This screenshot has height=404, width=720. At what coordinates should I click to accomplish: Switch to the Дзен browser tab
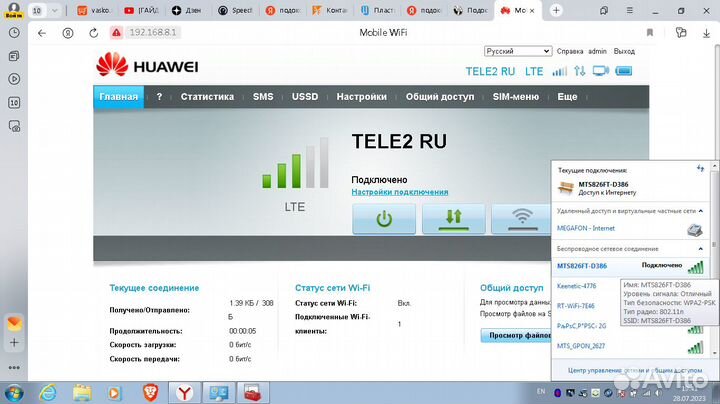(x=187, y=10)
